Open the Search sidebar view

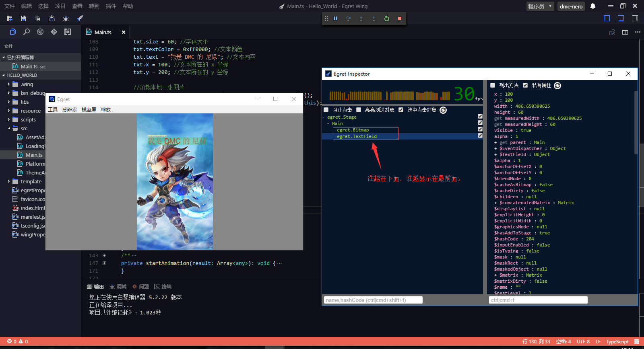27,32
